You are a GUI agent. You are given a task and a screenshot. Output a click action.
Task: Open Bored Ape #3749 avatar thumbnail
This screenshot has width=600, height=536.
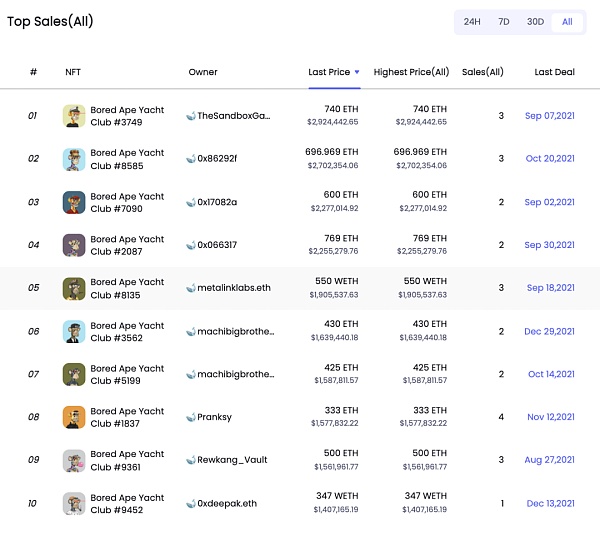pyautogui.click(x=74, y=116)
